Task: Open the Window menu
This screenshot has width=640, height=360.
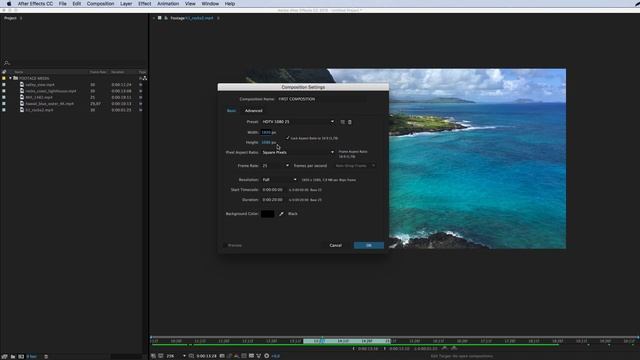Action: 210,4
